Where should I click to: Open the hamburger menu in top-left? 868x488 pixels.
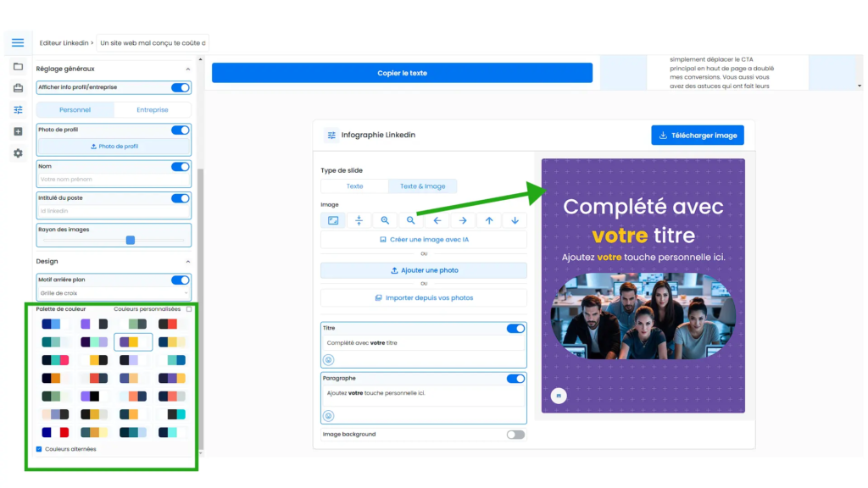[x=18, y=42]
